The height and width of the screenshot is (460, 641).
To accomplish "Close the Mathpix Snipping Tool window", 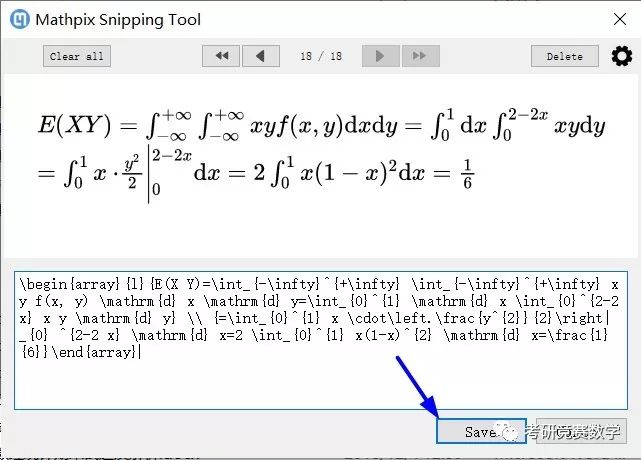I will pyautogui.click(x=617, y=19).
